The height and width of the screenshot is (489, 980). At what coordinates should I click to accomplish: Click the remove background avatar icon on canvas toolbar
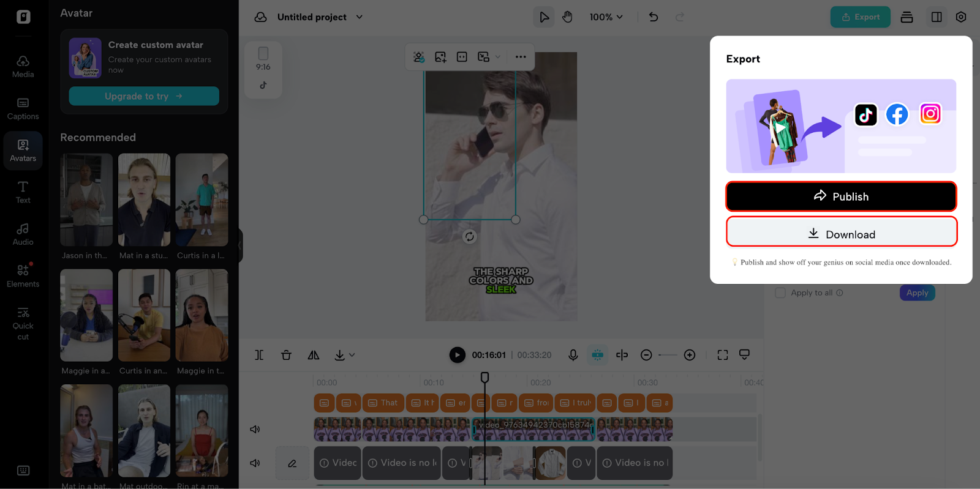click(419, 57)
